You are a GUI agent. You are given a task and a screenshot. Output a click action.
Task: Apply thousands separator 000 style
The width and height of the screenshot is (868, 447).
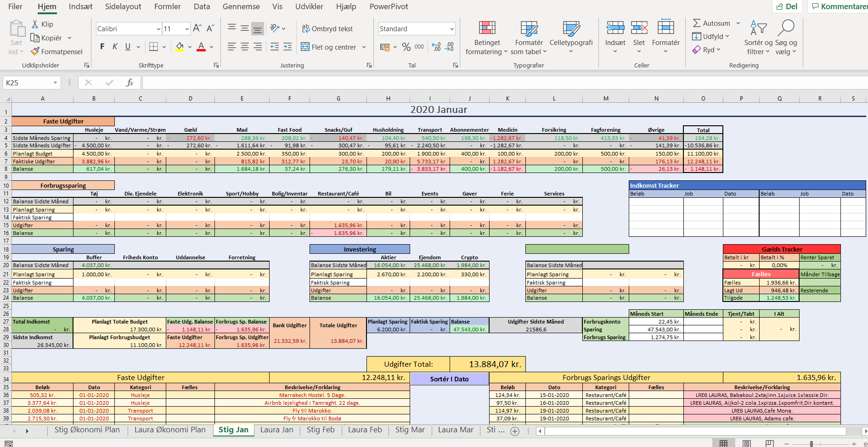point(419,47)
